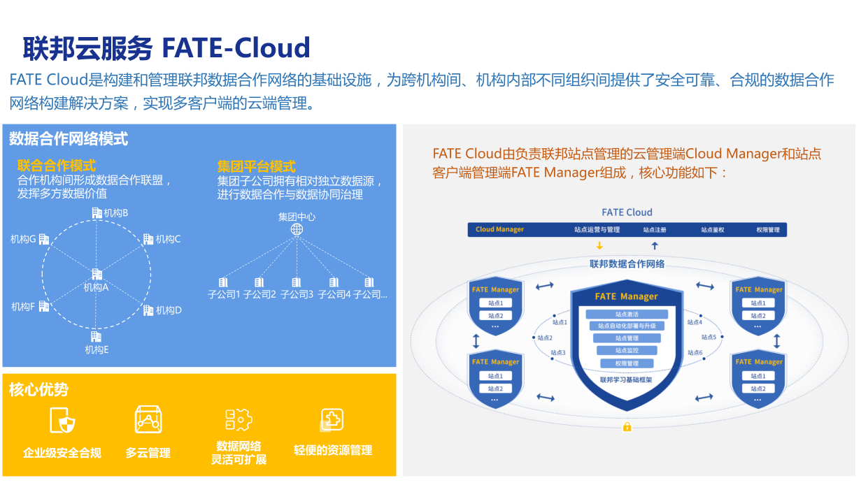The height and width of the screenshot is (485, 868).
Task: Click the 站点3 label on the dotted ellipse
Action: click(558, 353)
